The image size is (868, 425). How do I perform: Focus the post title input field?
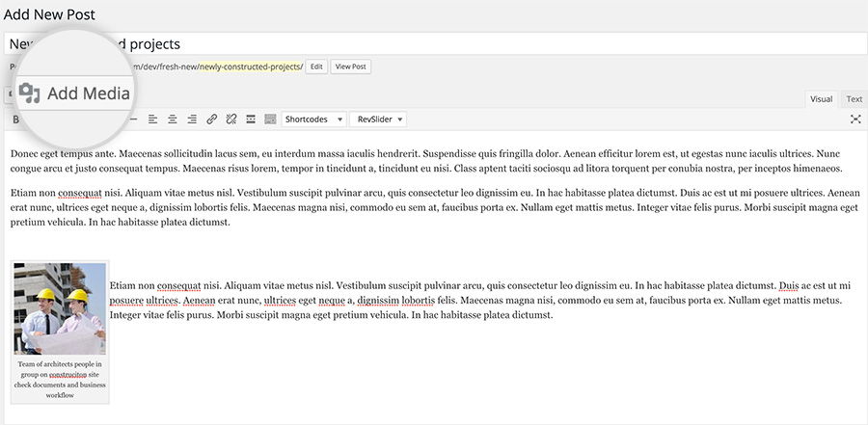tap(434, 43)
